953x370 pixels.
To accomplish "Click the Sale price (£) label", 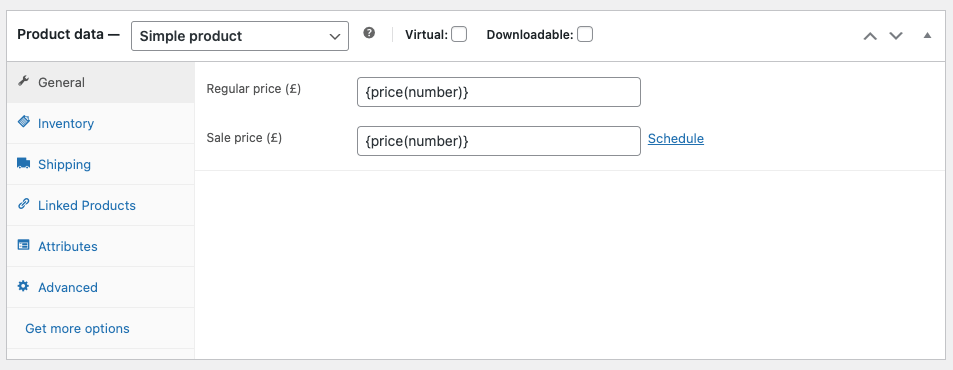I will pyautogui.click(x=244, y=137).
